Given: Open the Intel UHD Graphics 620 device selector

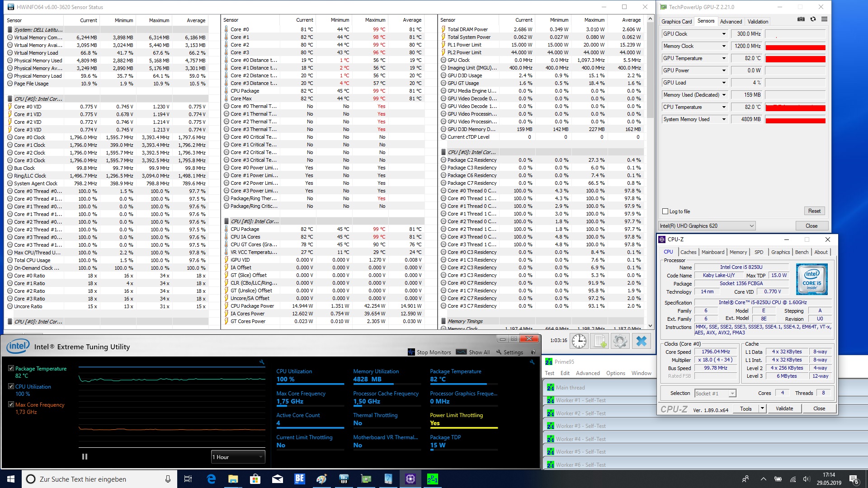Looking at the screenshot, I should coord(707,226).
